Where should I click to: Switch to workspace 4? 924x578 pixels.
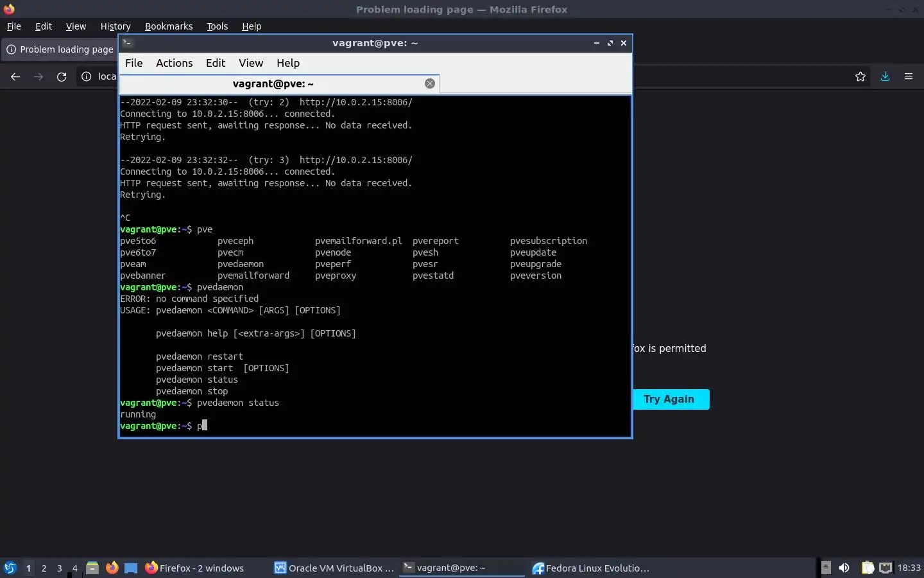pos(75,568)
